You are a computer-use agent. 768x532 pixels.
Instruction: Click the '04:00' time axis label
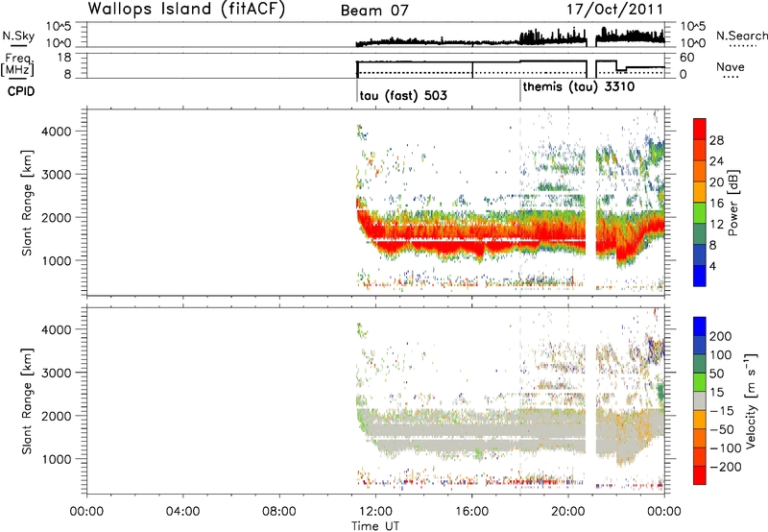coord(183,512)
